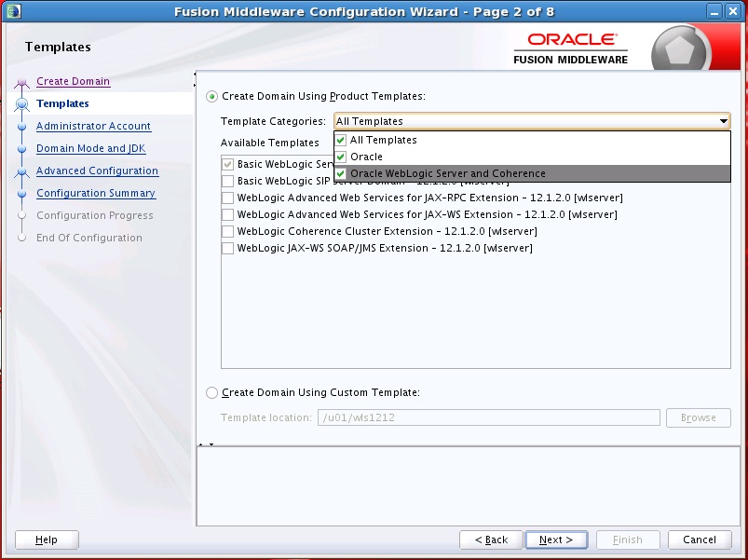Check WebLogic Advanced Web Services JAX-WS Extension
This screenshot has height=560, width=748.
228,214
